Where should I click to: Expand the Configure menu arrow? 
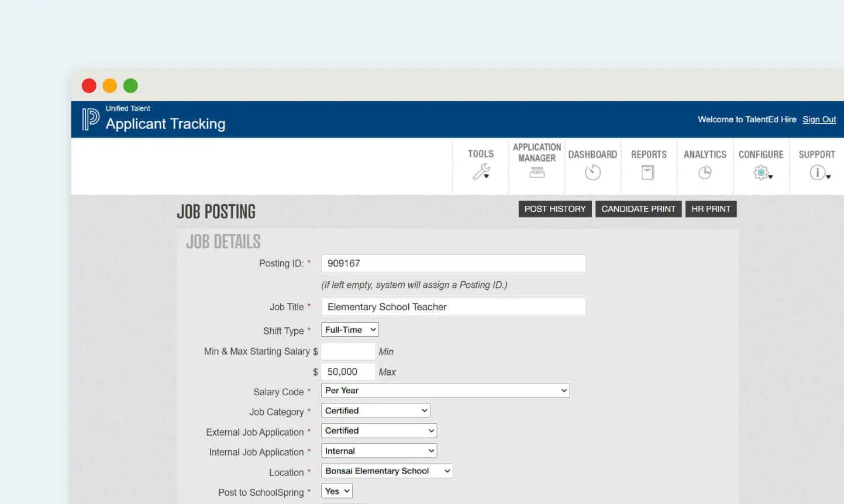click(771, 175)
